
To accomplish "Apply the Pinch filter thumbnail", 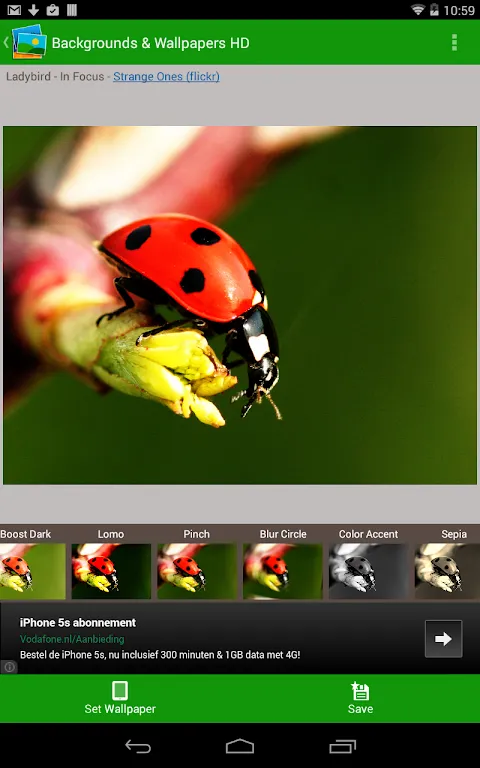I will (197, 571).
